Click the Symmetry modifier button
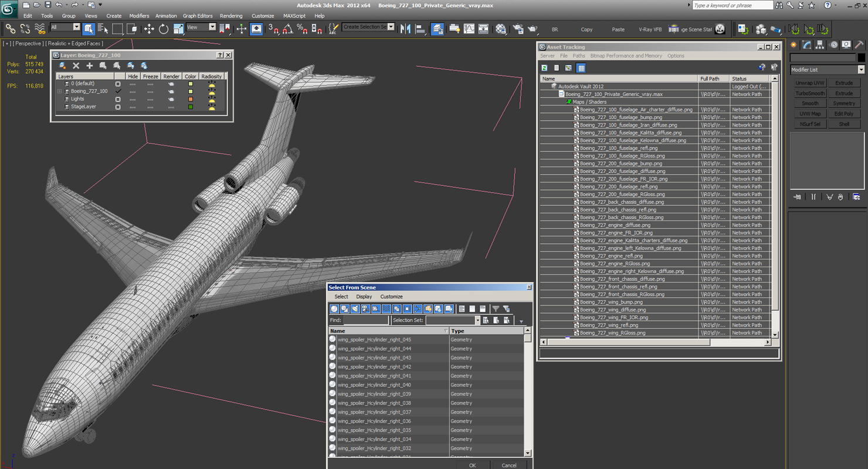868x469 pixels. [x=844, y=104]
